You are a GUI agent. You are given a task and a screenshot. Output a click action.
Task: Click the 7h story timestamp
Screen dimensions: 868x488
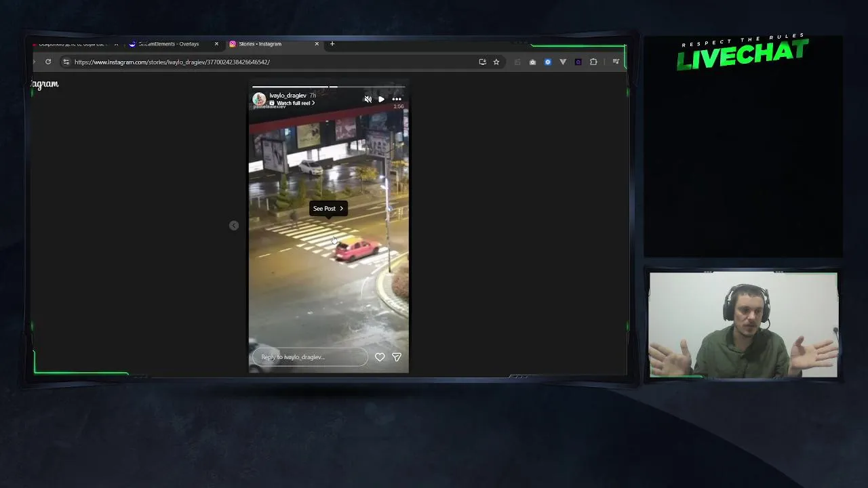(x=313, y=96)
